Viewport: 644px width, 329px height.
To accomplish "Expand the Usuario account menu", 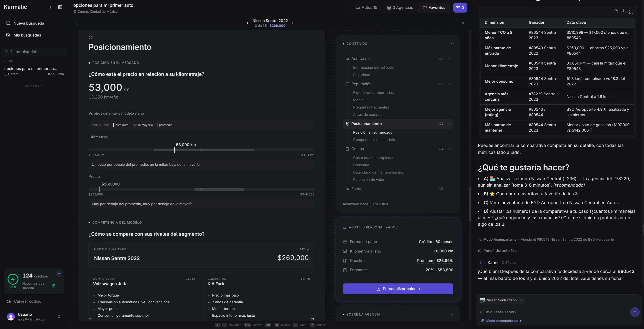I will 59,317.
